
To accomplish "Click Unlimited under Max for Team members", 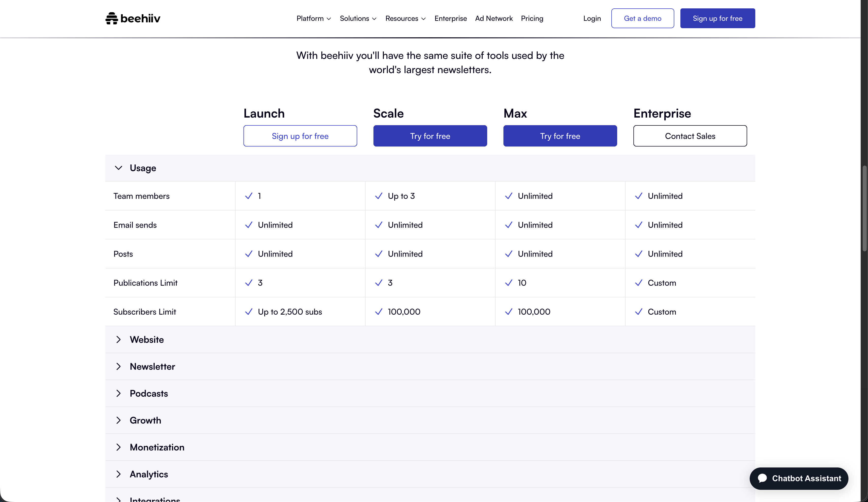I will (535, 196).
